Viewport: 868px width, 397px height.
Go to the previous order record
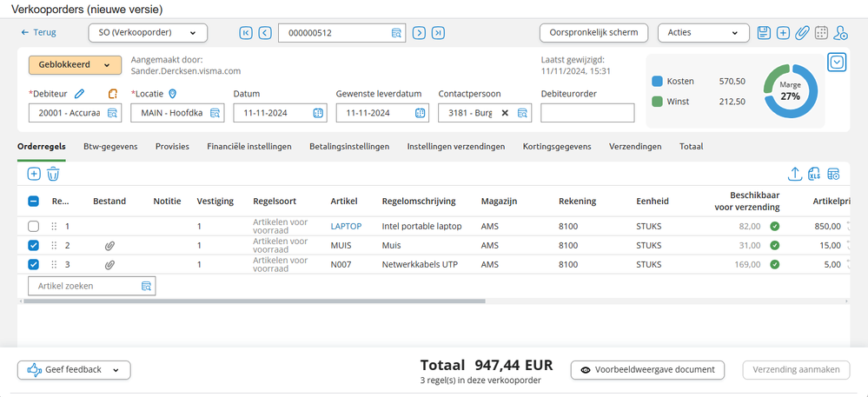[265, 33]
